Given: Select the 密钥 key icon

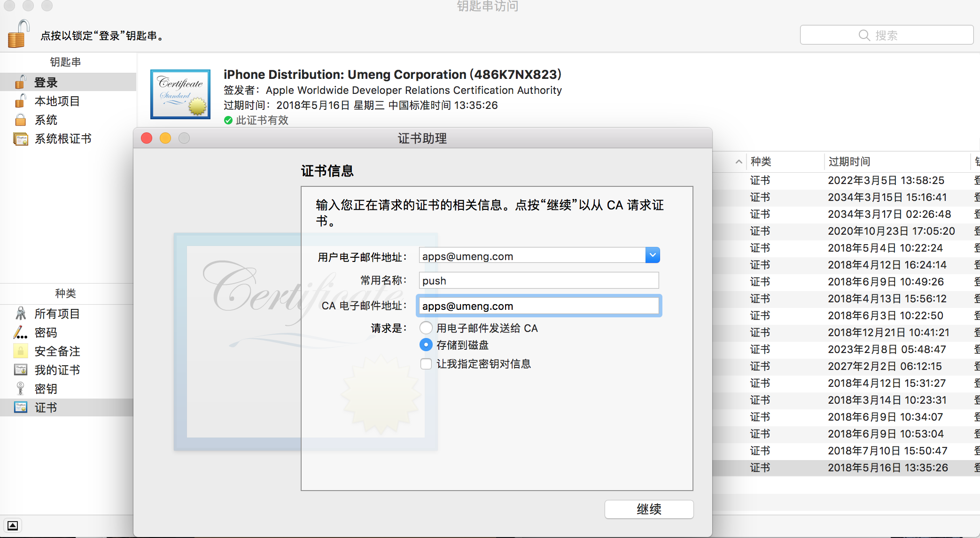Looking at the screenshot, I should (x=21, y=388).
